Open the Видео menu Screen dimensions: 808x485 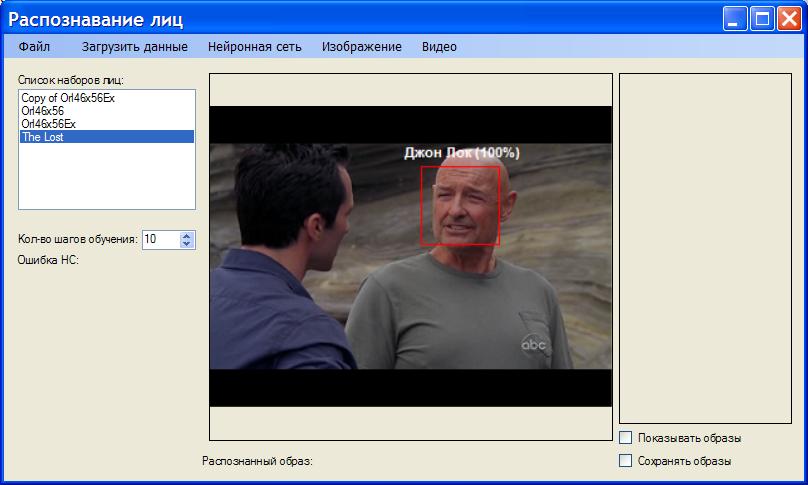click(439, 47)
